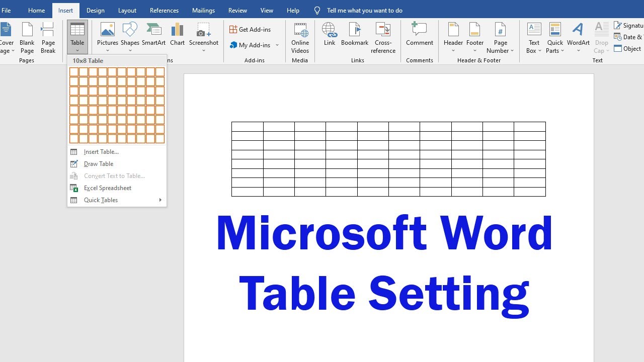Screen dimensions: 644x362
Task: Insert an Object
Action: click(628, 49)
